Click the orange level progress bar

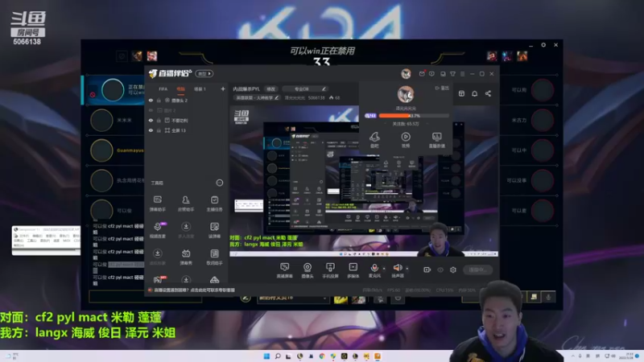(x=414, y=116)
